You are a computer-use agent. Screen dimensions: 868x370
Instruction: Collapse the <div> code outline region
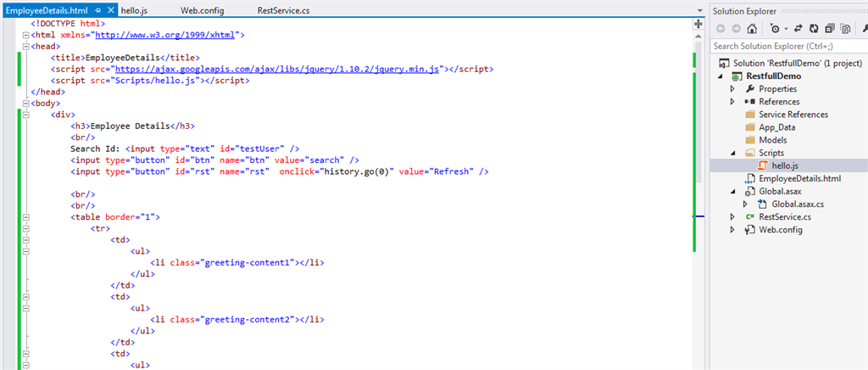click(25, 115)
